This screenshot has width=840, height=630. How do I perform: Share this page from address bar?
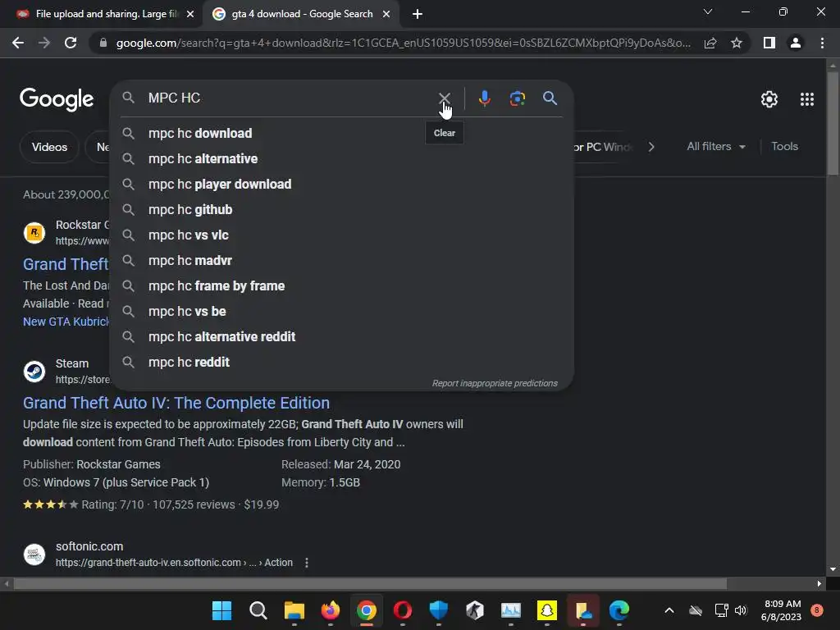click(x=710, y=43)
